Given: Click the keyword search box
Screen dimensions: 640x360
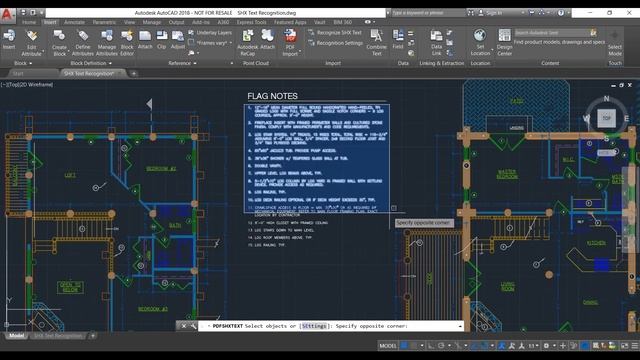Looking at the screenshot, I should point(427,13).
